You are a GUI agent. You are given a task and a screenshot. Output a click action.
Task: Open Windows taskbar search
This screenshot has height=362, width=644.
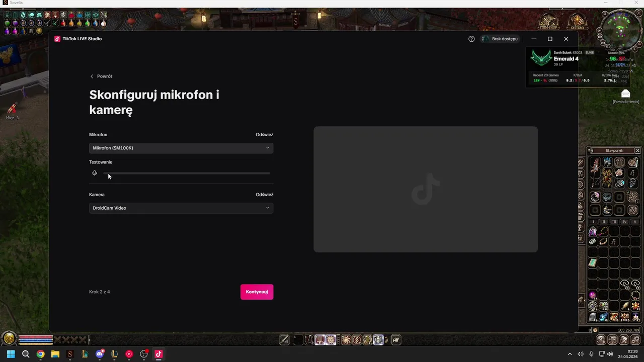26,354
